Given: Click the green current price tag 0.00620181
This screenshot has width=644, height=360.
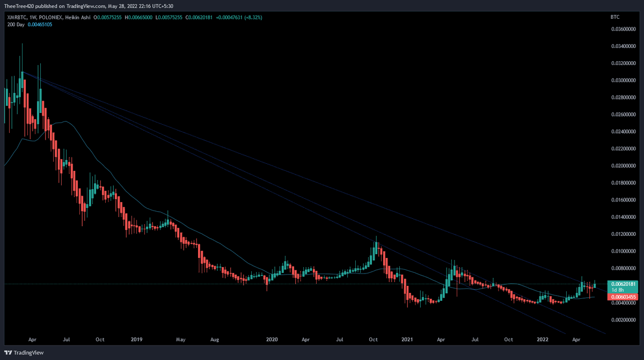Looking at the screenshot, I should coord(623,284).
